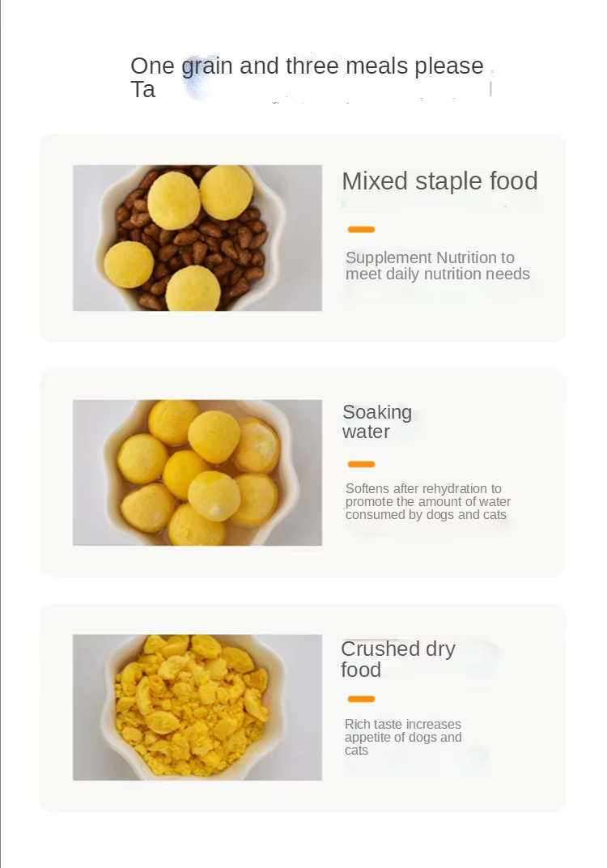The image size is (607, 868).
Task: Click the "One grain and three meals" title
Action: 307,66
